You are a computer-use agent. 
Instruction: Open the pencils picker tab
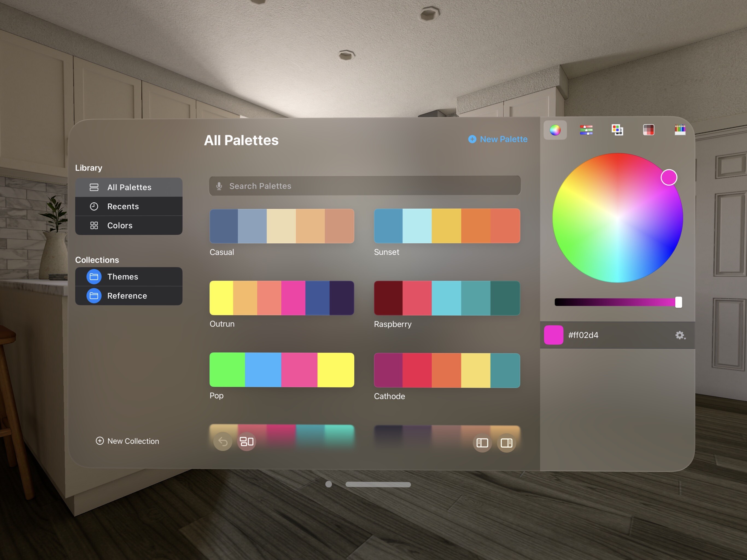680,130
